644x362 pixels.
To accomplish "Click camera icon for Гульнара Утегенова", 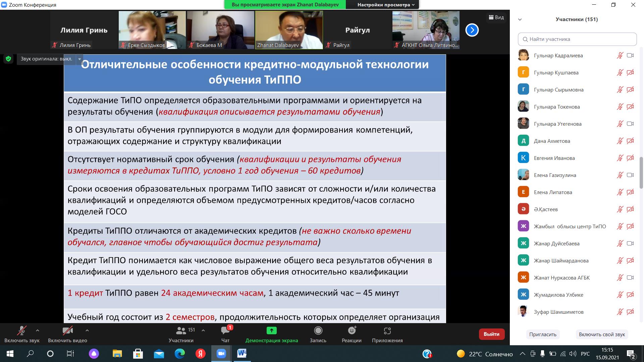I will [x=630, y=124].
